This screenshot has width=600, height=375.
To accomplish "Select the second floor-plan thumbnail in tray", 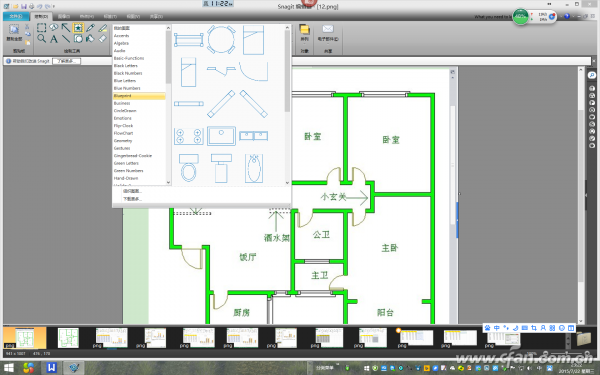I will click(68, 338).
